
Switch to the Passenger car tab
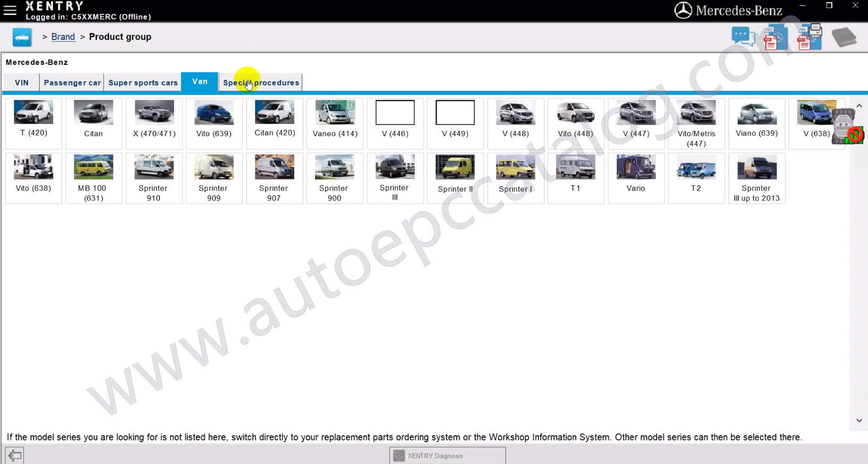(72, 82)
